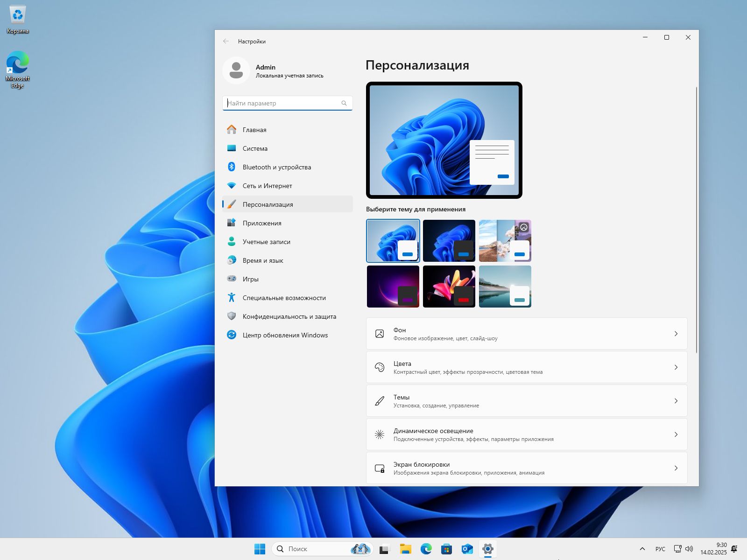
Task: Select Персонализация in sidebar
Action: pos(268,204)
